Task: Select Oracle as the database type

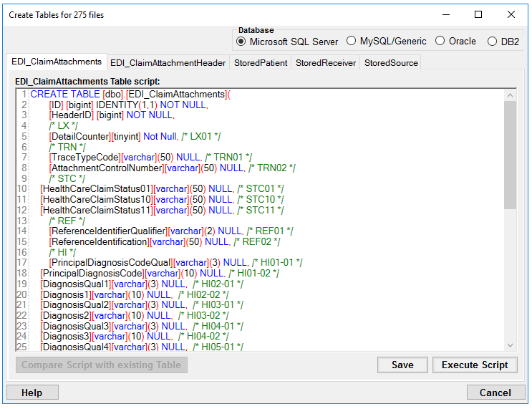Action: [x=440, y=42]
